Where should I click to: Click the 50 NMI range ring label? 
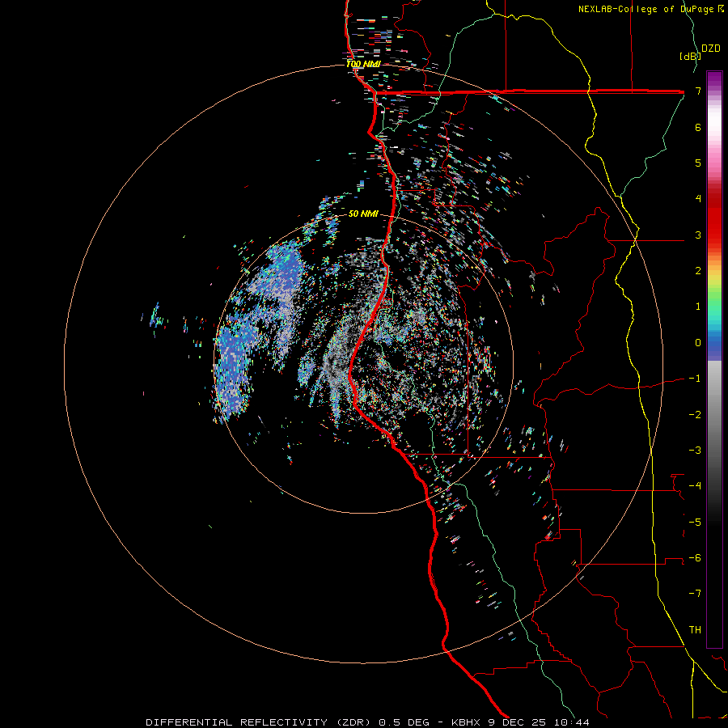click(x=363, y=214)
